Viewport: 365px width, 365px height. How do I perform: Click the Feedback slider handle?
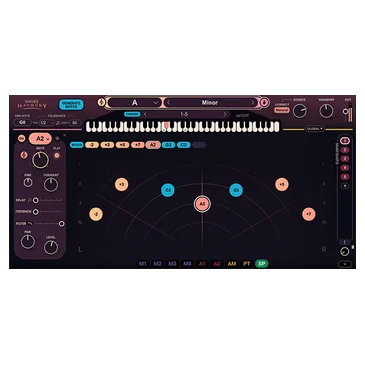click(36, 212)
